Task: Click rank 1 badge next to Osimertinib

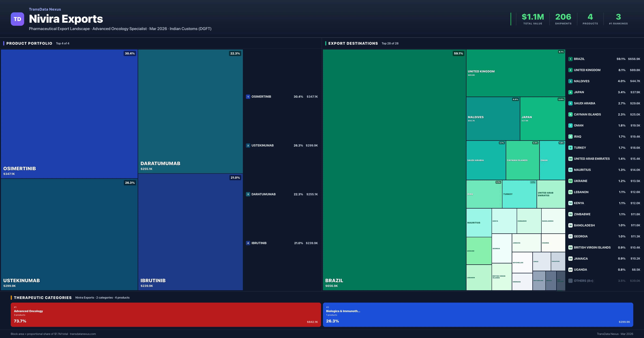Action: [248, 97]
